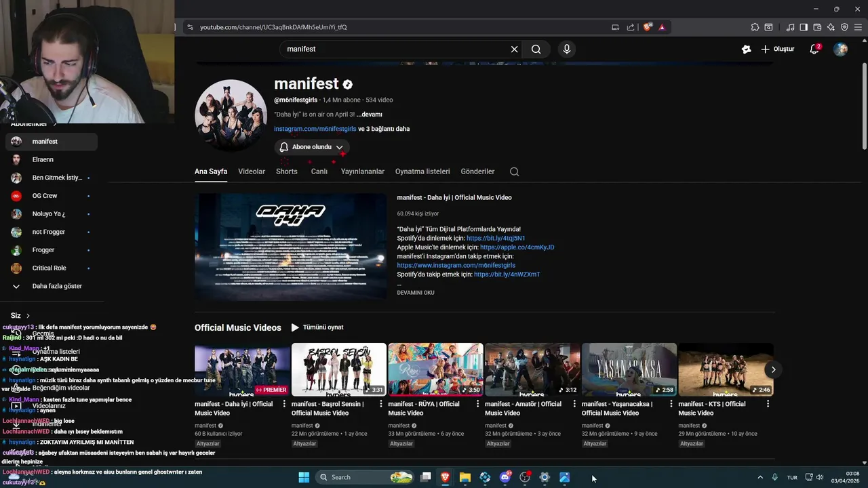The image size is (868, 488).
Task: Open the bit.ly/4nWZXmT link
Action: tap(507, 274)
